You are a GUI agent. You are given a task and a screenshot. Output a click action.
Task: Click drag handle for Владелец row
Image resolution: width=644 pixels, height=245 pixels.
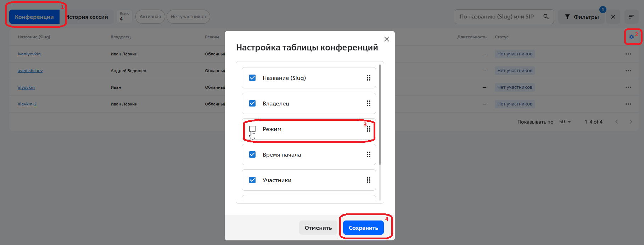369,103
